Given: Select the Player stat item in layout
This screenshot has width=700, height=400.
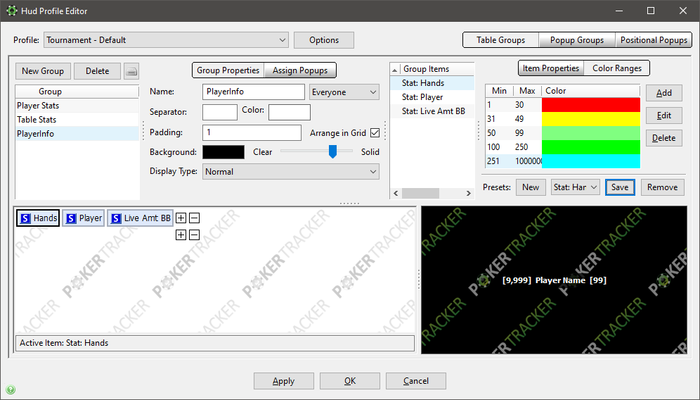Looking at the screenshot, I should point(83,218).
